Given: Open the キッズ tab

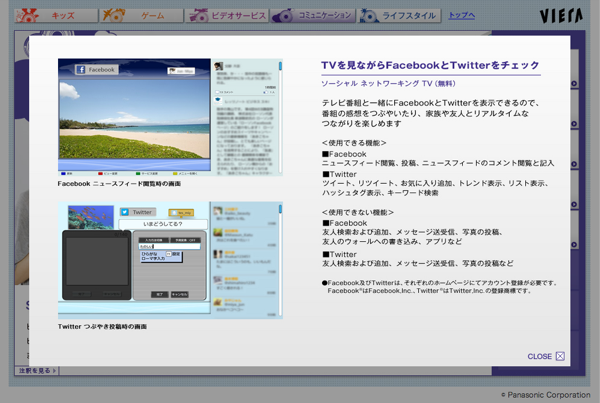Looking at the screenshot, I should pyautogui.click(x=56, y=16).
